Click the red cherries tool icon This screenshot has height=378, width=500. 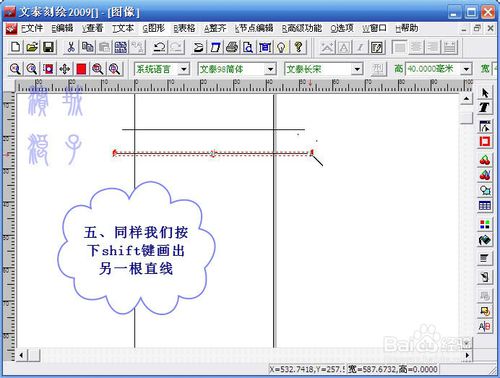pyautogui.click(x=485, y=160)
